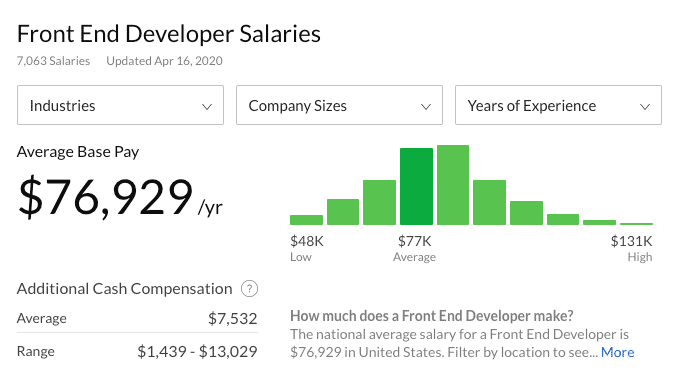Click the Years of Experience chevron arrow
Viewport: 676px width, 383px height.
tap(645, 107)
